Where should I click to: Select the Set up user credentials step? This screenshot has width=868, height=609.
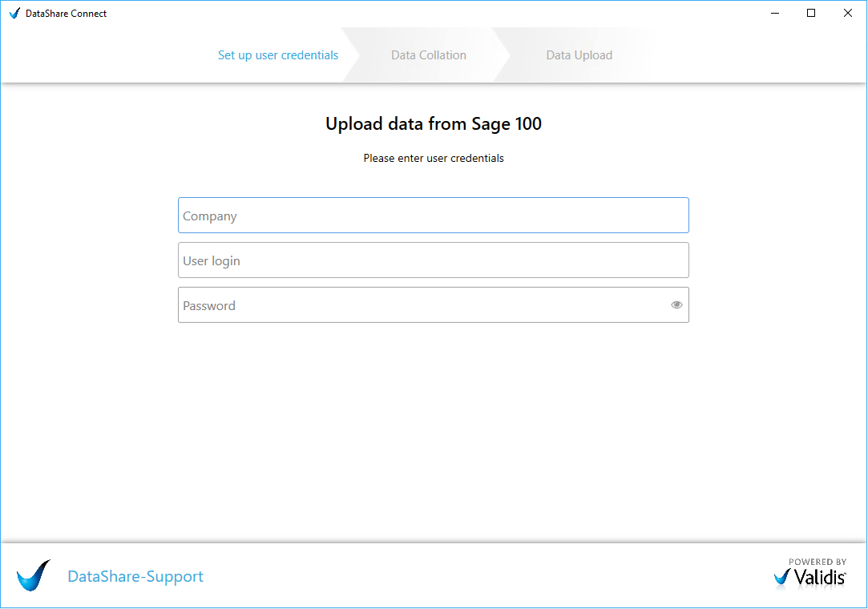pyautogui.click(x=278, y=55)
